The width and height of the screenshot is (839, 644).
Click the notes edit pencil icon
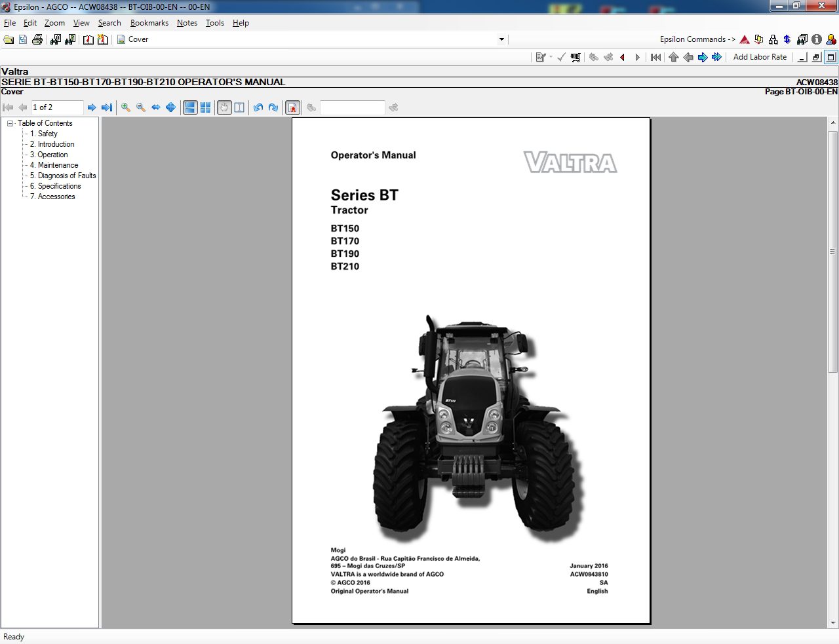pyautogui.click(x=541, y=57)
